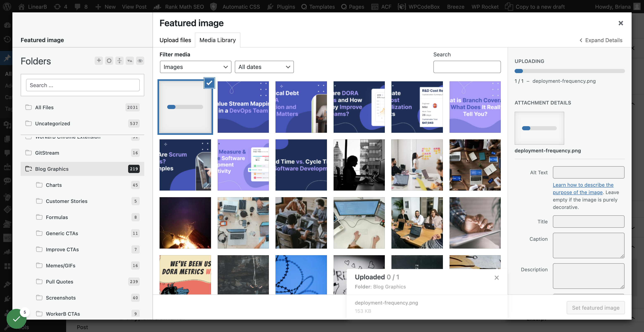
Task: Open WPCodeBox in the admin bar
Action: (x=419, y=7)
